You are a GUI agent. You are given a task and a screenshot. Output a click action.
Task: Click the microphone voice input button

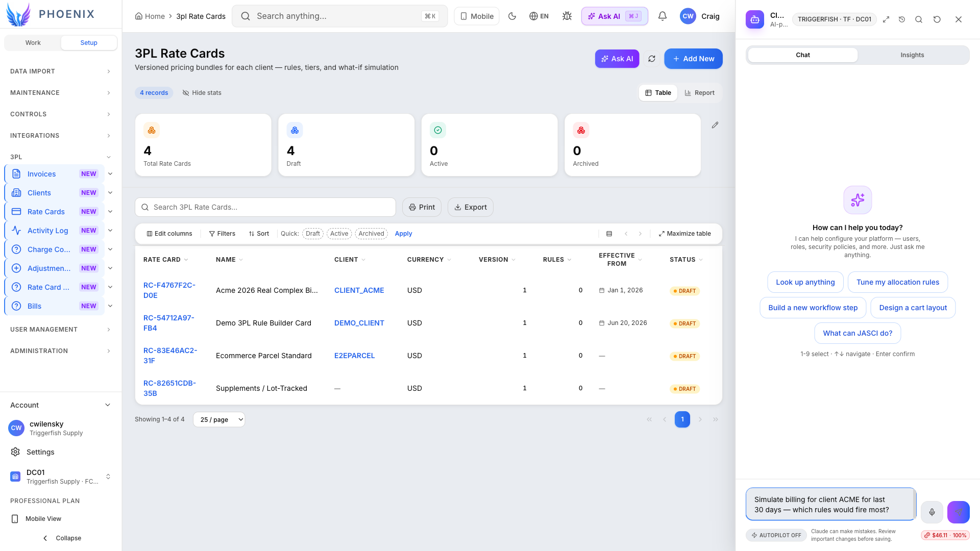click(x=932, y=512)
